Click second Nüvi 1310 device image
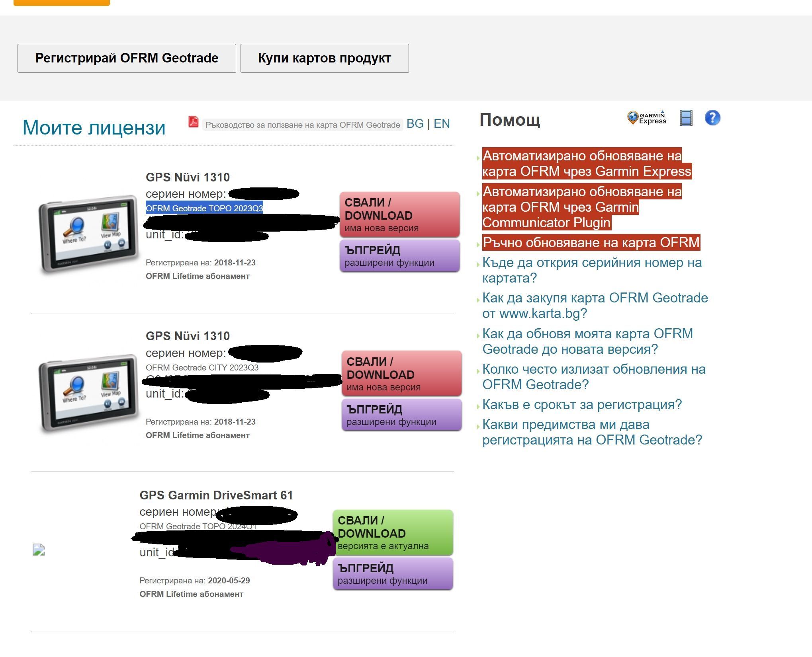Screen dimensions: 812x657 [x=88, y=392]
